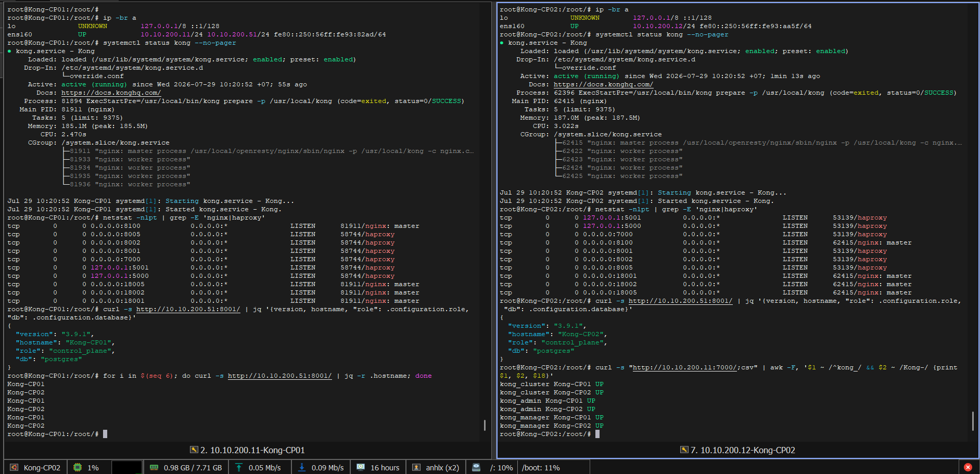Click "0.0.0.0:18001" listen address in CP02
Image resolution: width=980 pixels, height=474 pixels.
coord(610,276)
